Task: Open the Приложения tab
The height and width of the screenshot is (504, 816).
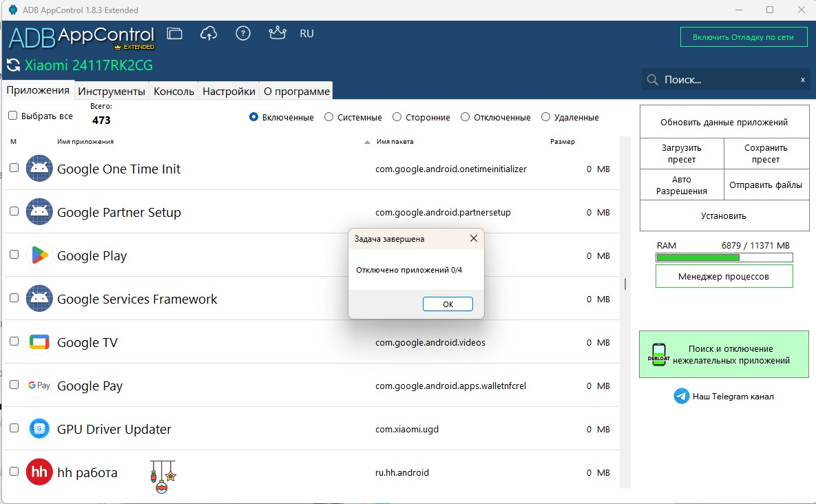Action: (x=38, y=90)
